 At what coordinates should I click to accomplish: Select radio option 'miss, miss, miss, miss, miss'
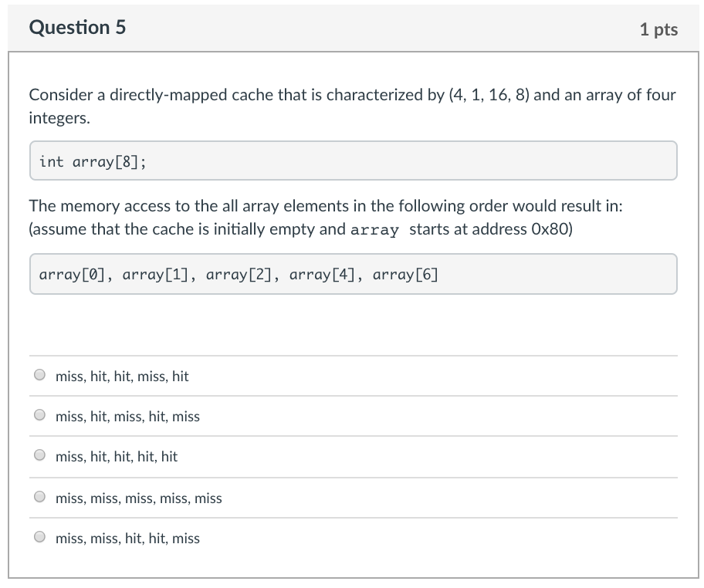39,496
